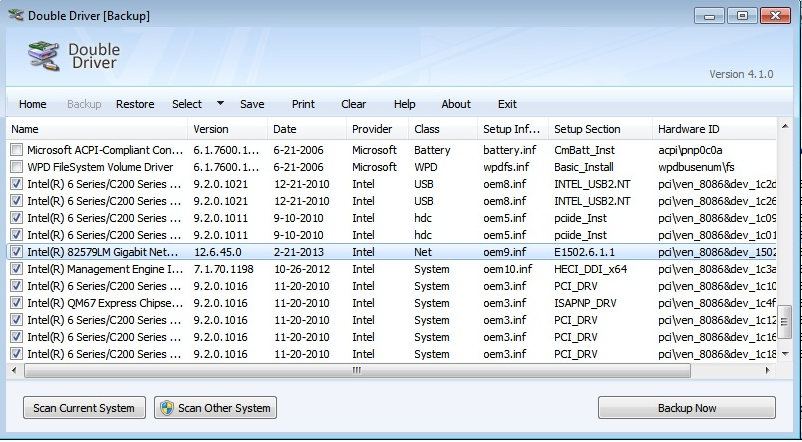This screenshot has height=442, width=802.
Task: Open the Select dropdown arrow
Action: tap(220, 103)
